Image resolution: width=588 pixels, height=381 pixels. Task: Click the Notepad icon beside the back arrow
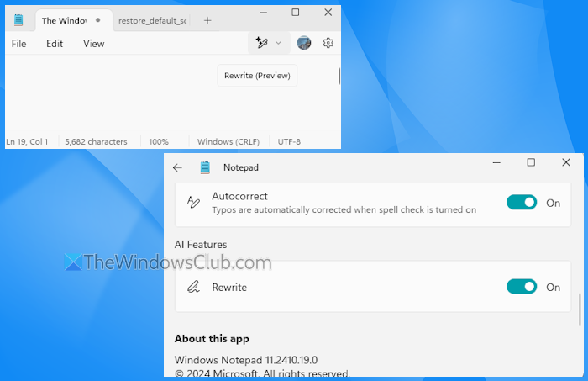(205, 167)
